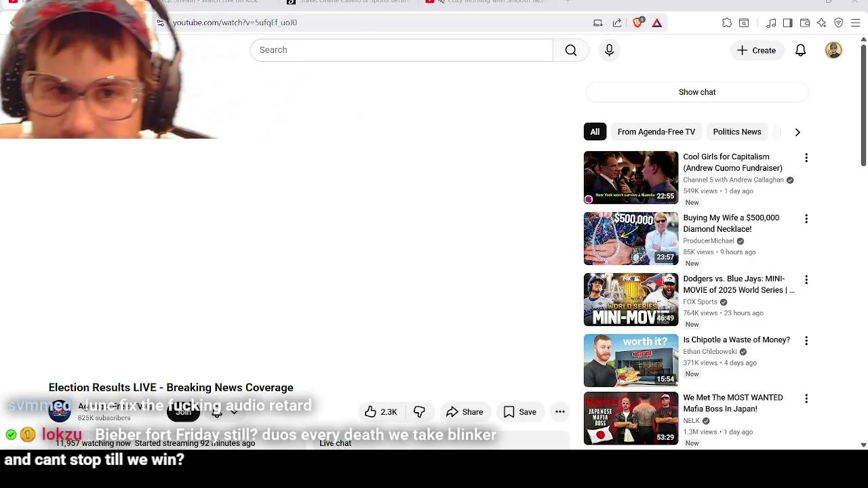Select the Politics News chip
Image resolution: width=868 pixels, height=488 pixels.
click(x=737, y=132)
